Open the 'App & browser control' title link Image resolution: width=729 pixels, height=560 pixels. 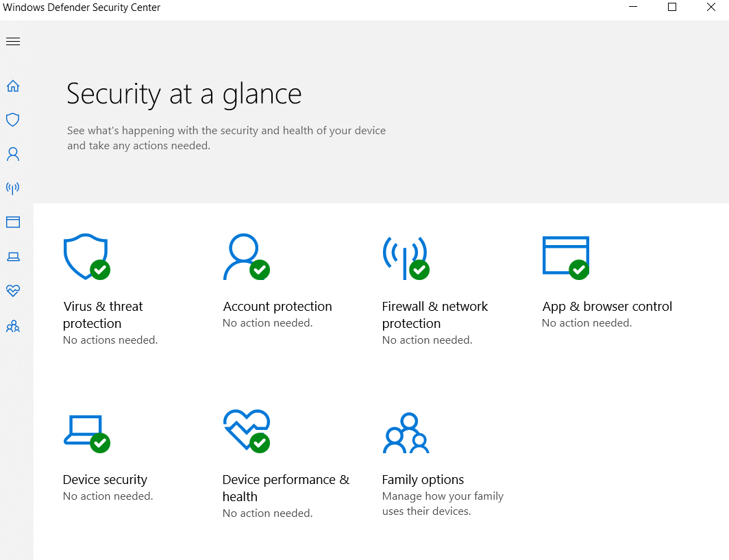pos(607,307)
